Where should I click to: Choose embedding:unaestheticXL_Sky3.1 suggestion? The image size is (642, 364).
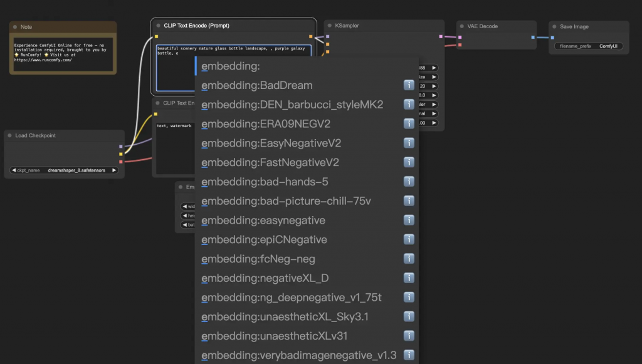[307, 316]
